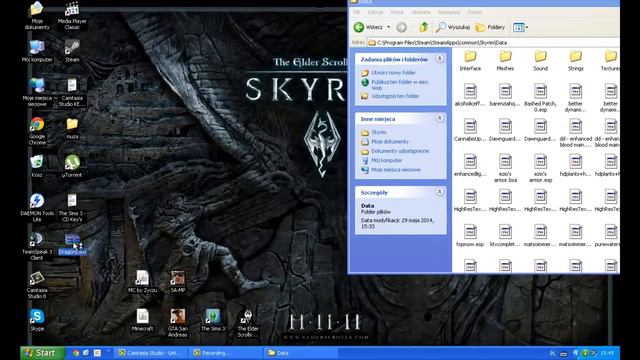The height and width of the screenshot is (360, 640).
Task: Open the muza folder on desktop
Action: pos(72,129)
